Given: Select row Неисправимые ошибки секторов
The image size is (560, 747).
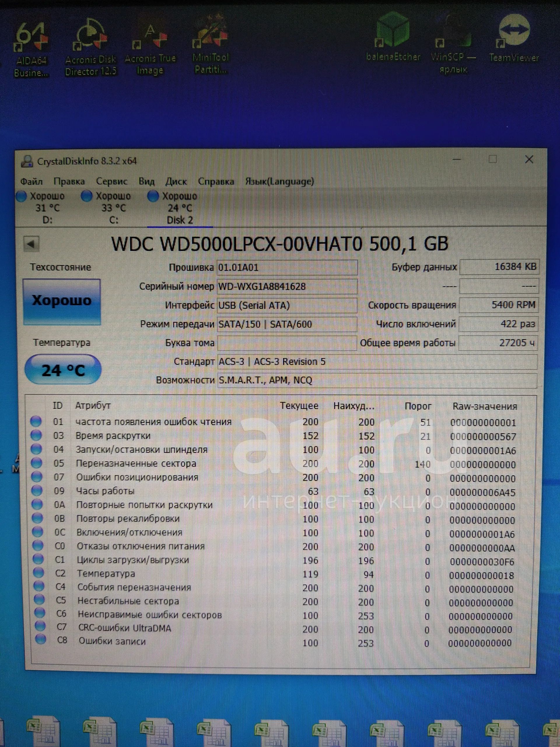Looking at the screenshot, I should (x=273, y=615).
